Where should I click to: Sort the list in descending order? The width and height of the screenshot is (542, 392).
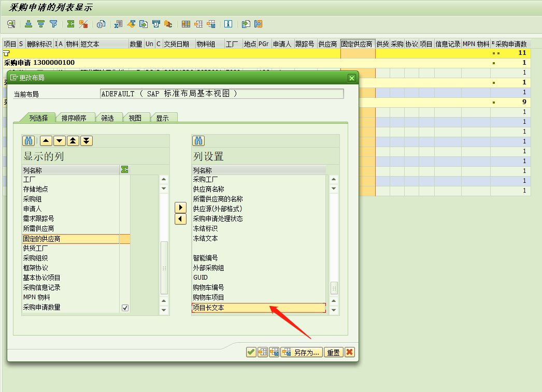[x=41, y=24]
